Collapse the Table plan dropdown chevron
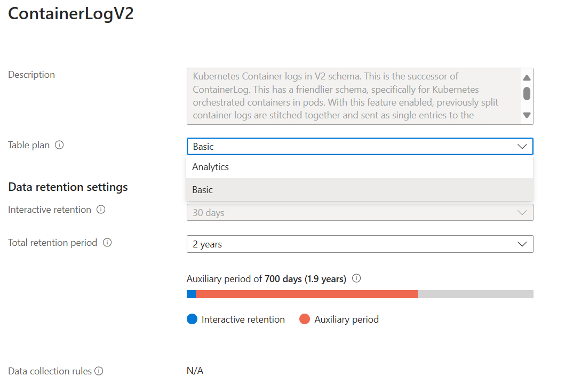 click(522, 147)
